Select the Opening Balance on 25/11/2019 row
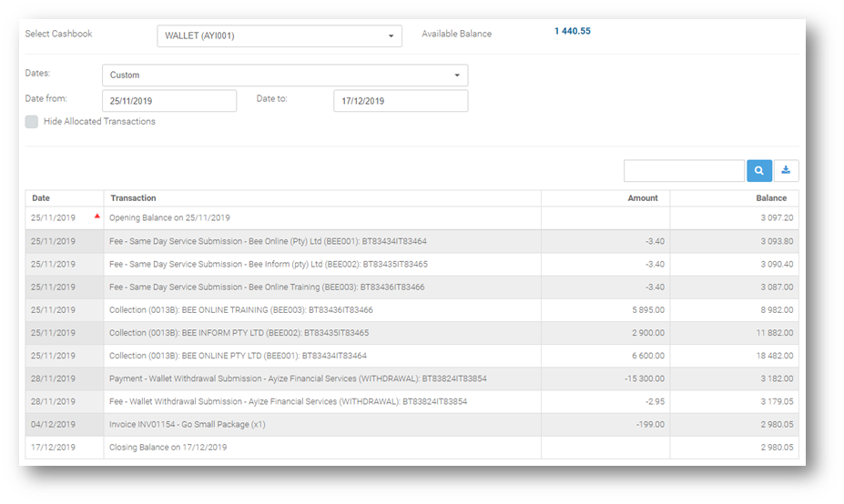Image resolution: width=844 pixels, height=504 pixels. [412, 217]
